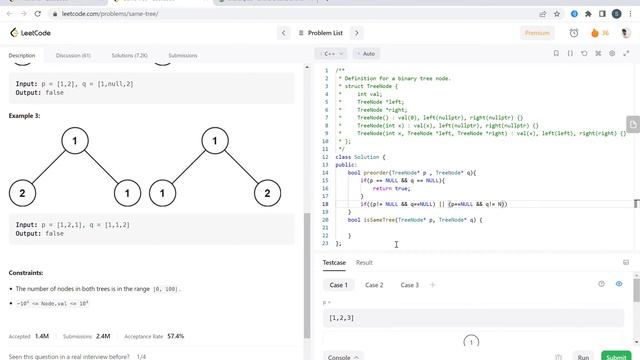Screen dimensions: 640x360
Task: Click the Run button
Action: pyautogui.click(x=583, y=357)
